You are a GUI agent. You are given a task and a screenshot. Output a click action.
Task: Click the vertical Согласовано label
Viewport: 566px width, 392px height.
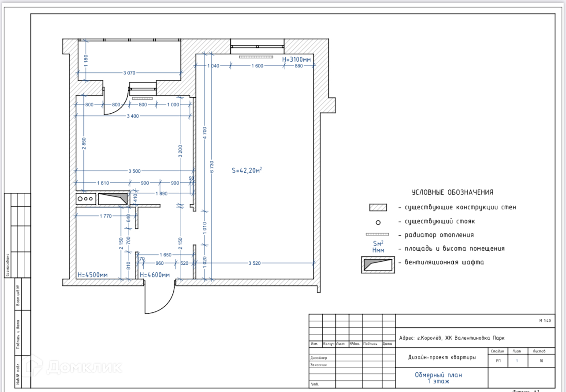click(x=8, y=264)
